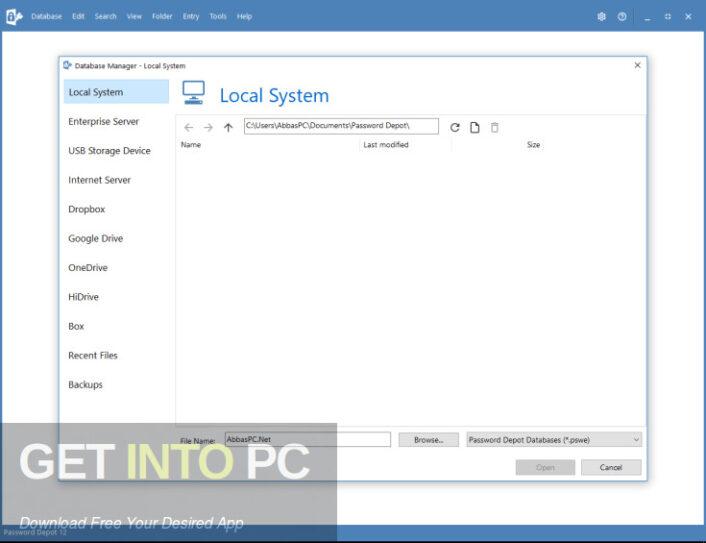Sort by the Name column header
Viewport: 706px width, 543px height.
[x=191, y=145]
